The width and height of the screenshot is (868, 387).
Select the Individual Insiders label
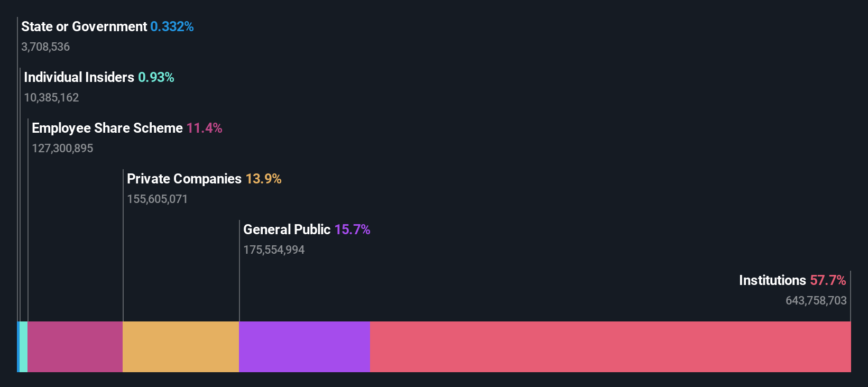tap(79, 77)
